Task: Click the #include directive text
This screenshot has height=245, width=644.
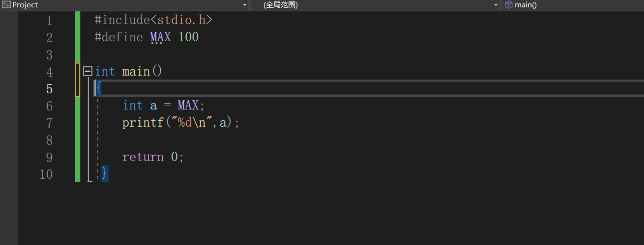Action: pyautogui.click(x=122, y=21)
